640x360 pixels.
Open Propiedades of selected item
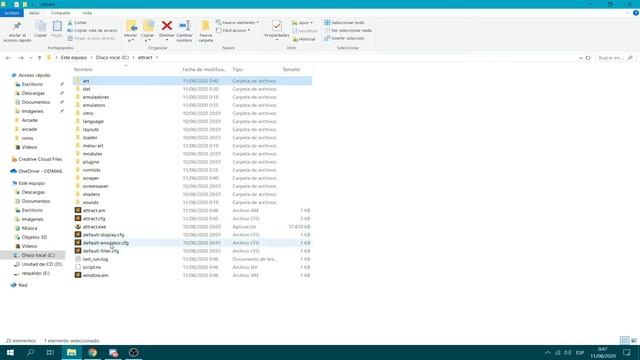click(277, 30)
